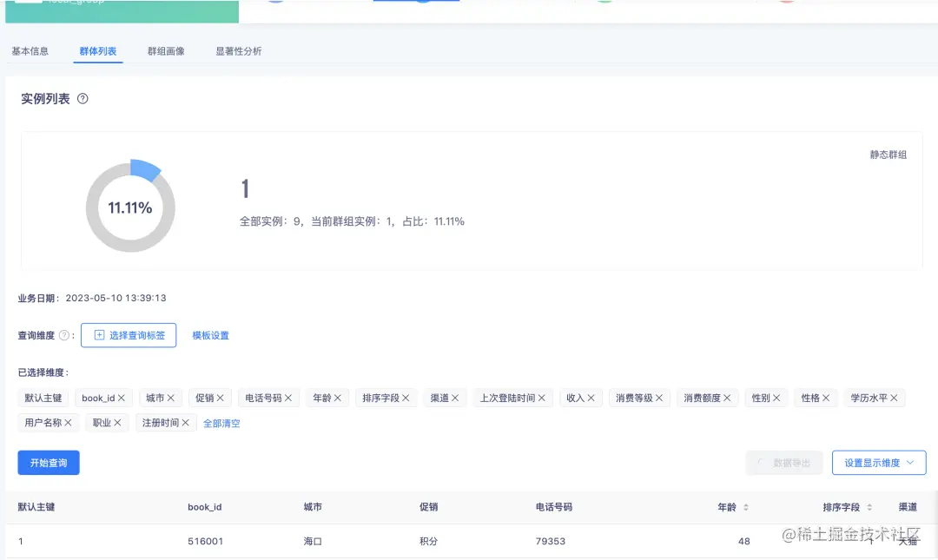
Task: Click the 11.11% donut chart
Action: (130, 206)
